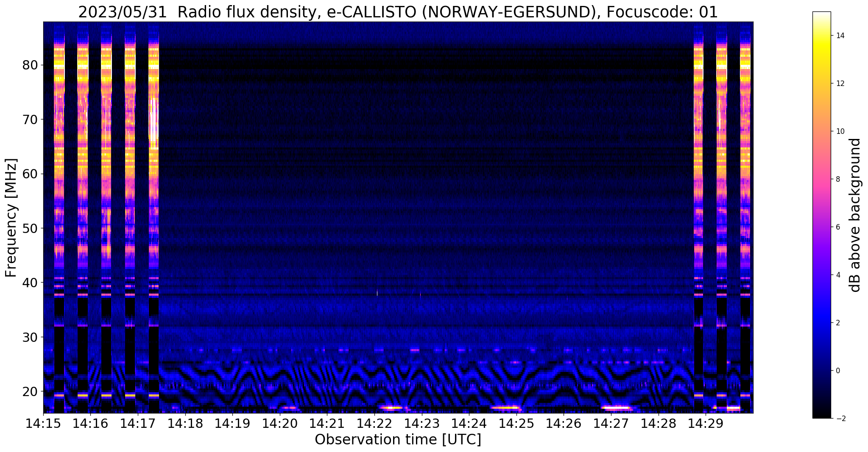Viewport: 868px width, 452px height.
Task: Click the 14:16 time tick label
Action: point(90,424)
